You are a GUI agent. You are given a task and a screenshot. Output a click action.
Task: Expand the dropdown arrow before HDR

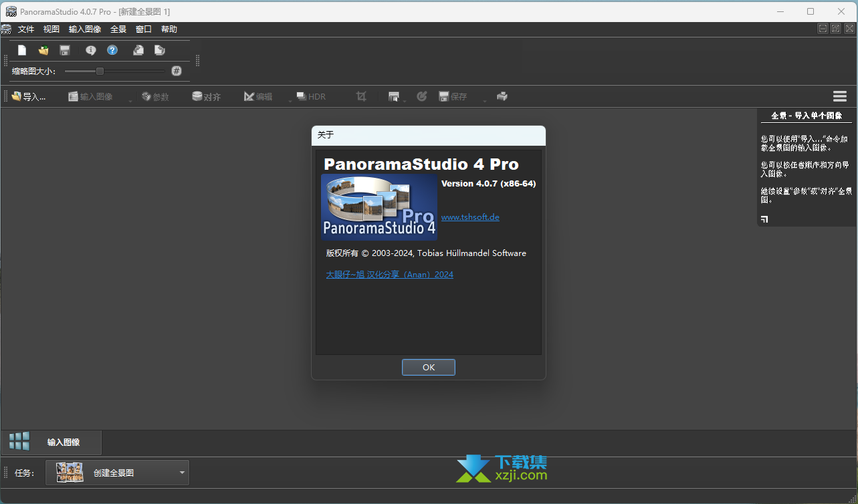(x=290, y=100)
